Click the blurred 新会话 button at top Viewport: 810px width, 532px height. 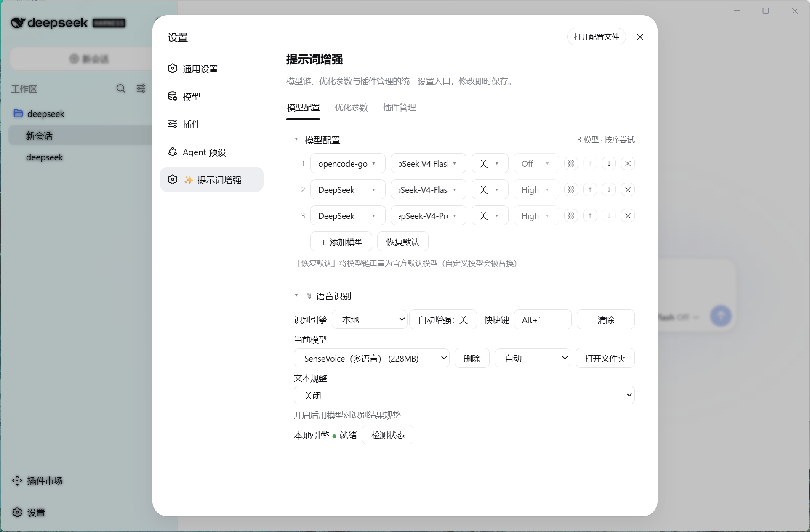(82, 59)
